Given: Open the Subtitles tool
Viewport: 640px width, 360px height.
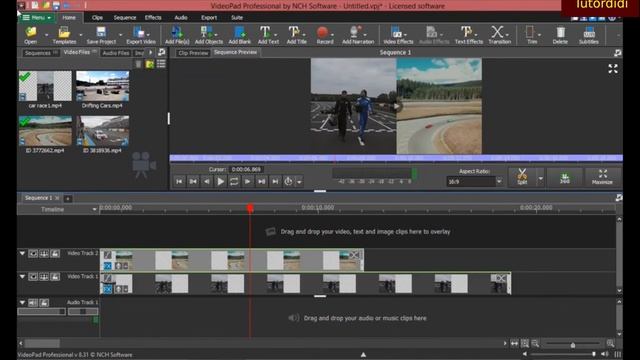Looking at the screenshot, I should pos(589,35).
